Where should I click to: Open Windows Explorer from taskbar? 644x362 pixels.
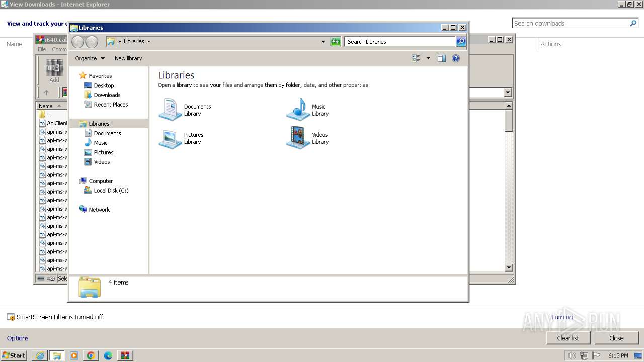57,355
